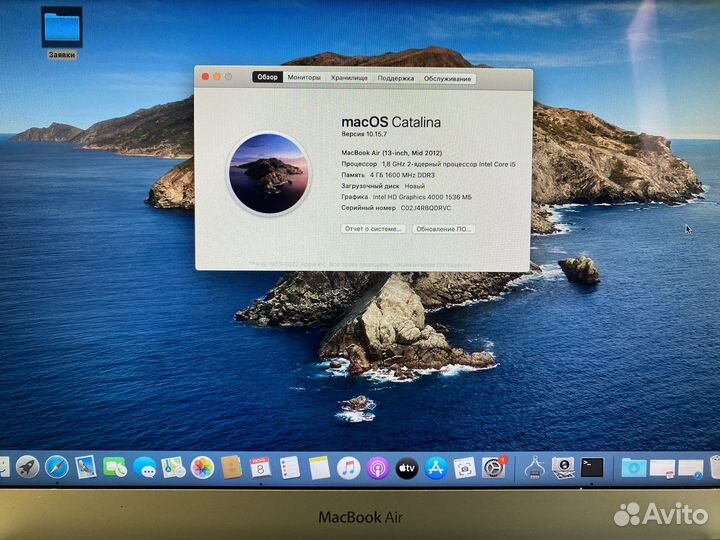Open the Photos app icon

tap(202, 468)
